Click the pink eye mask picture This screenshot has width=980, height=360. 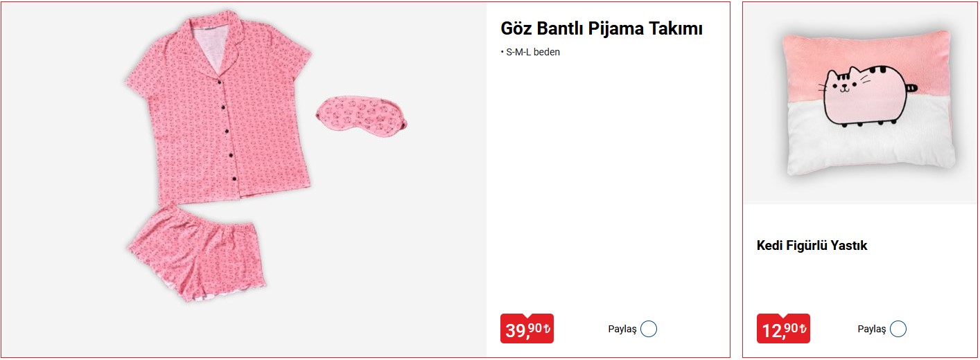click(x=361, y=116)
